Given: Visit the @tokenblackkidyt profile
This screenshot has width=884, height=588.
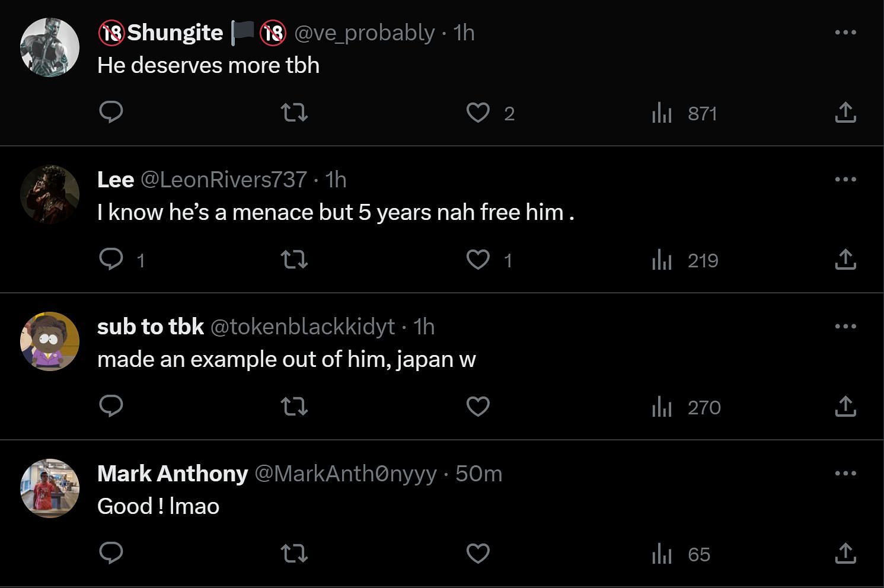Looking at the screenshot, I should pos(302,327).
